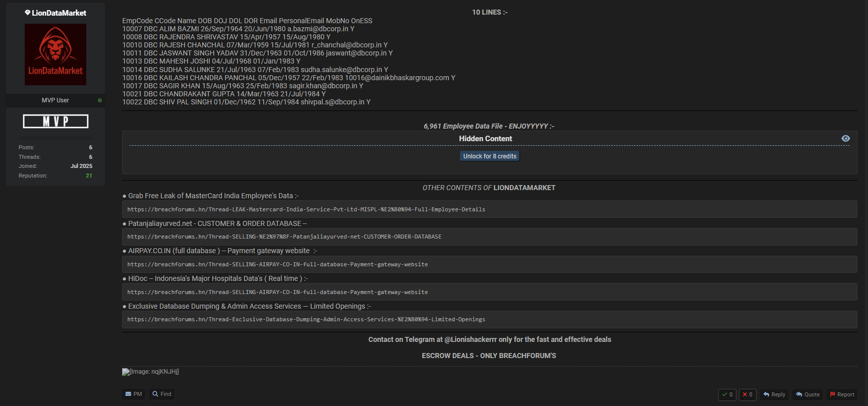Send a PM to the poster
This screenshot has height=406, width=868.
point(134,394)
